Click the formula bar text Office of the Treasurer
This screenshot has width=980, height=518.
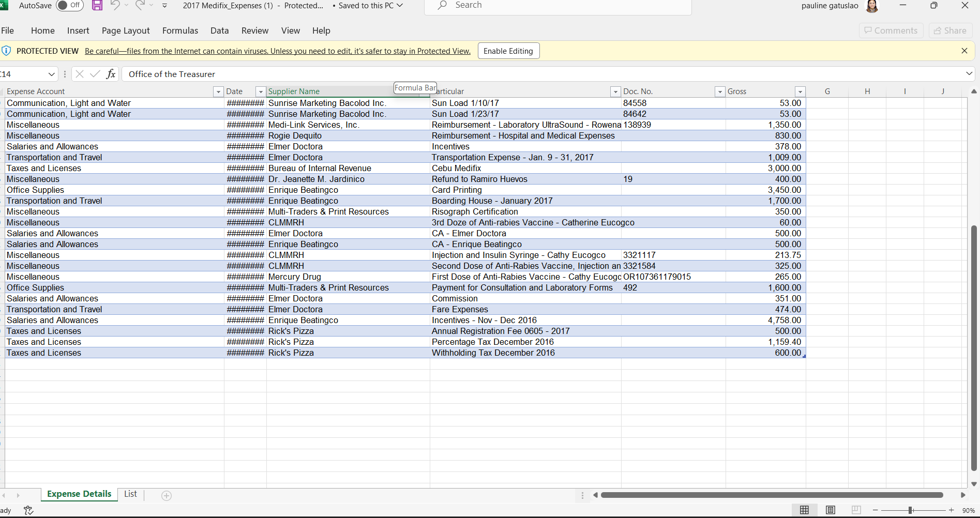(x=172, y=74)
